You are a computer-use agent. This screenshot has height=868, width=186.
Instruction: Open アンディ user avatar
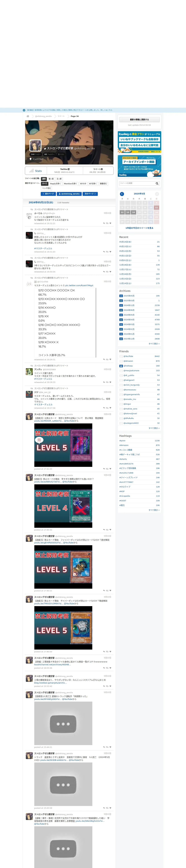29,372
